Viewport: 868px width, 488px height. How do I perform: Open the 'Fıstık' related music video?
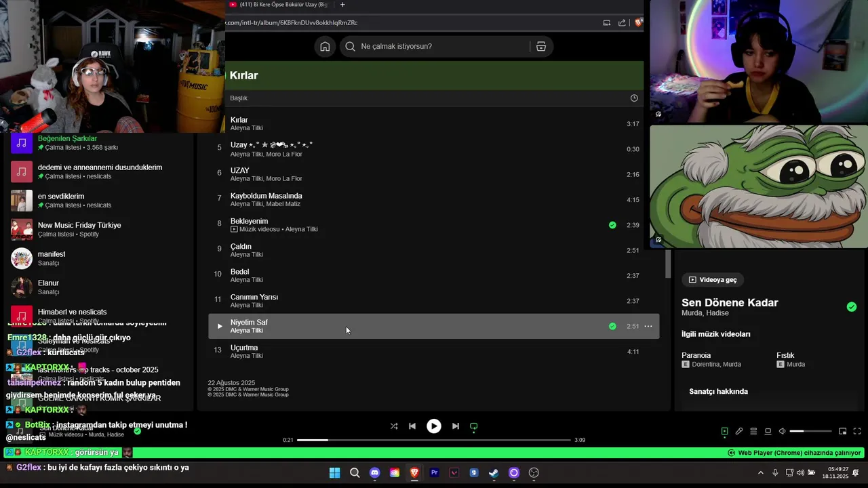click(x=785, y=355)
